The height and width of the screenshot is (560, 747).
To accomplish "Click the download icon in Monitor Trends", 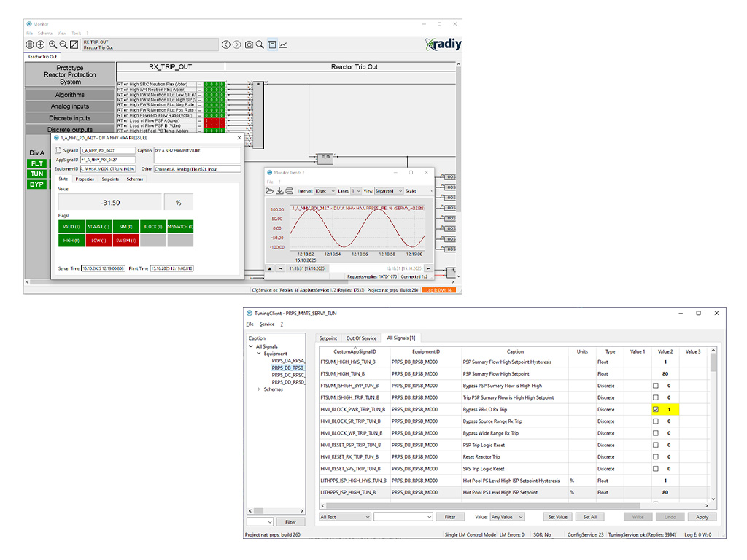I will point(279,191).
